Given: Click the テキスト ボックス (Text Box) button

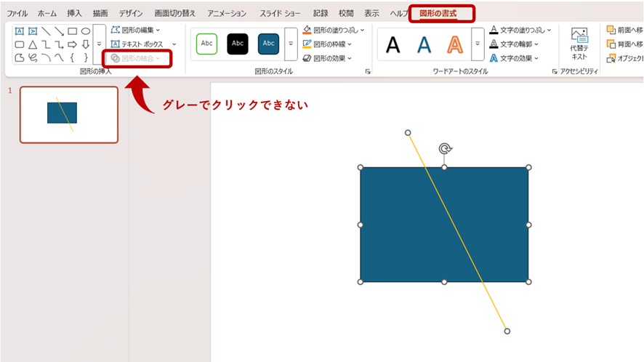Looking at the screenshot, I should click(142, 44).
